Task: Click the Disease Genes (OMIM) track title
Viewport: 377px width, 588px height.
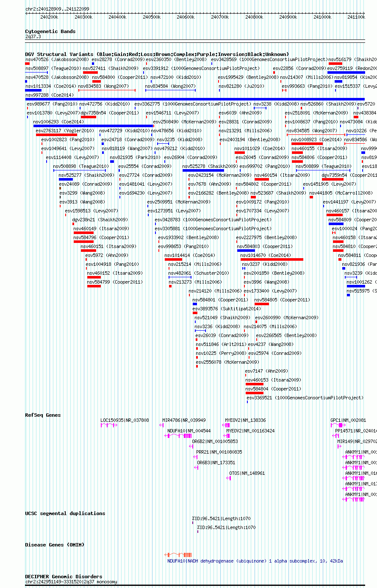Action: point(55,545)
